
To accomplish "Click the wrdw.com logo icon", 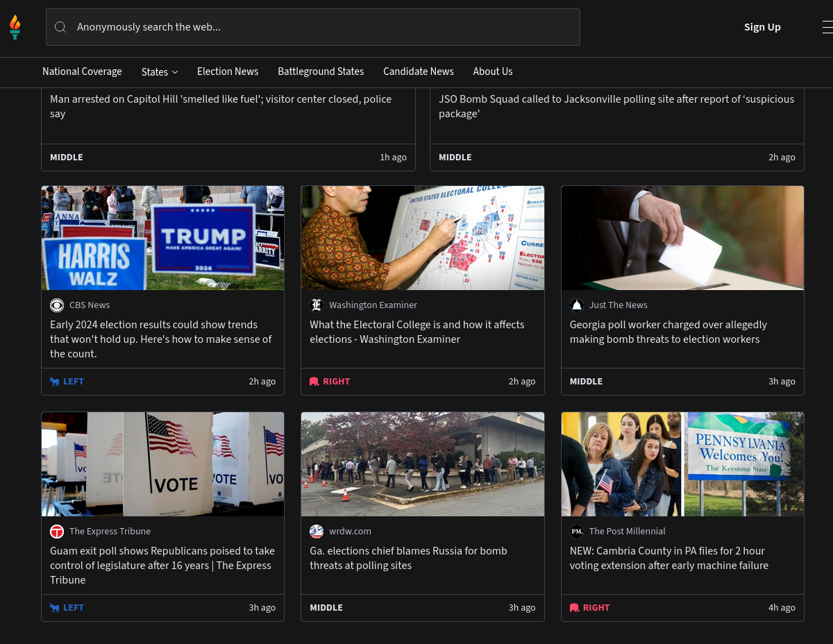I will point(317,532).
